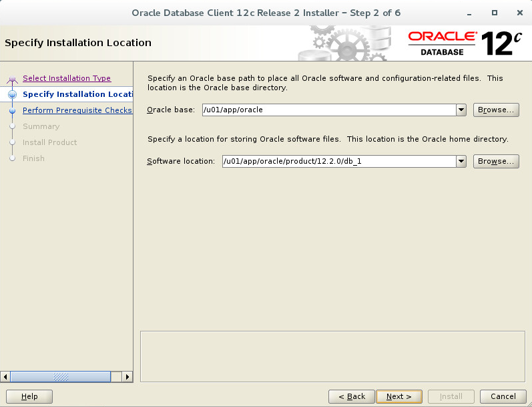Image resolution: width=532 pixels, height=407 pixels.
Task: Open the Software location dropdown arrow
Action: tap(461, 161)
